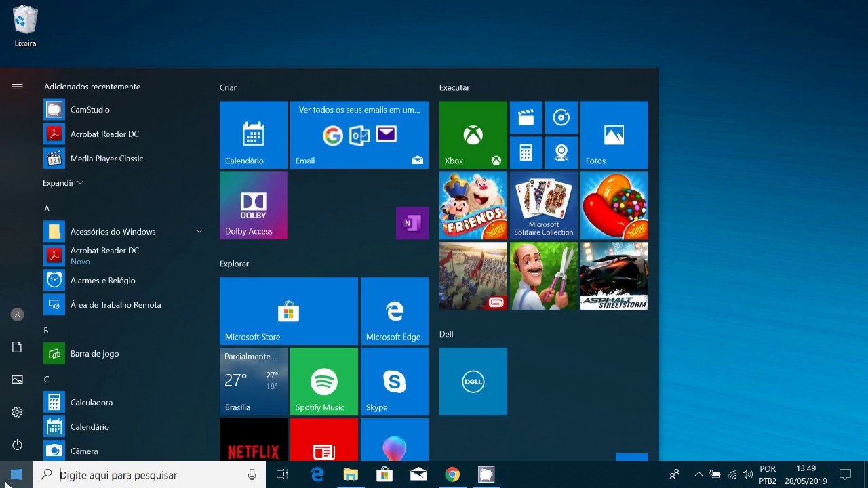Open the Skype tile

394,382
